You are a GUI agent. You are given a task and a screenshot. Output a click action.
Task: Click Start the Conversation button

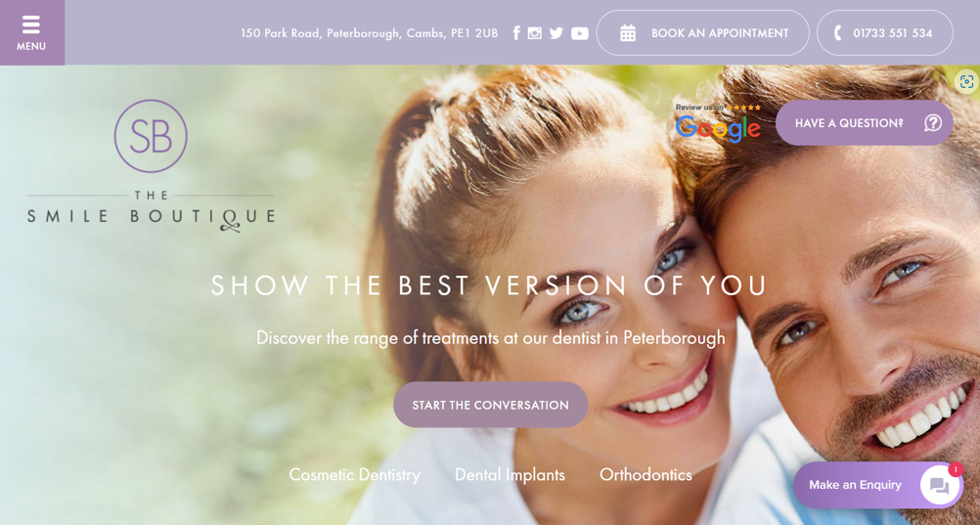pyautogui.click(x=491, y=405)
